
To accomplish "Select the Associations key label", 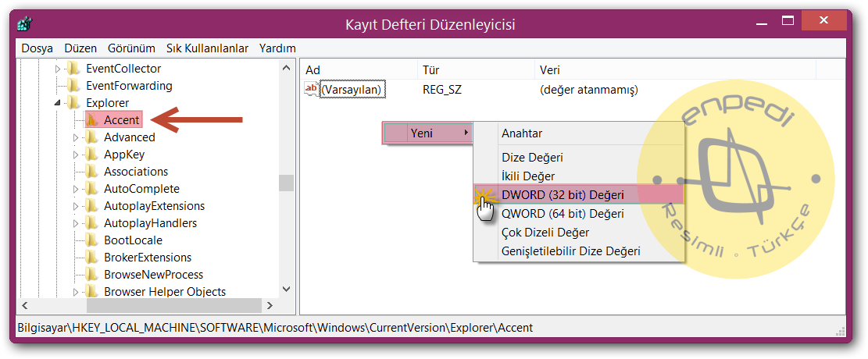I will pyautogui.click(x=136, y=172).
